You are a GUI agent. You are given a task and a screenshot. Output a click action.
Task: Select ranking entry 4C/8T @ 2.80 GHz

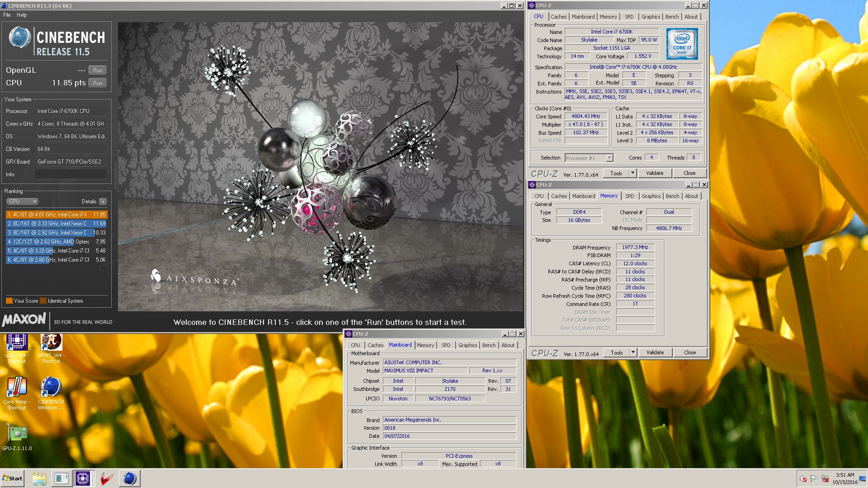57,260
